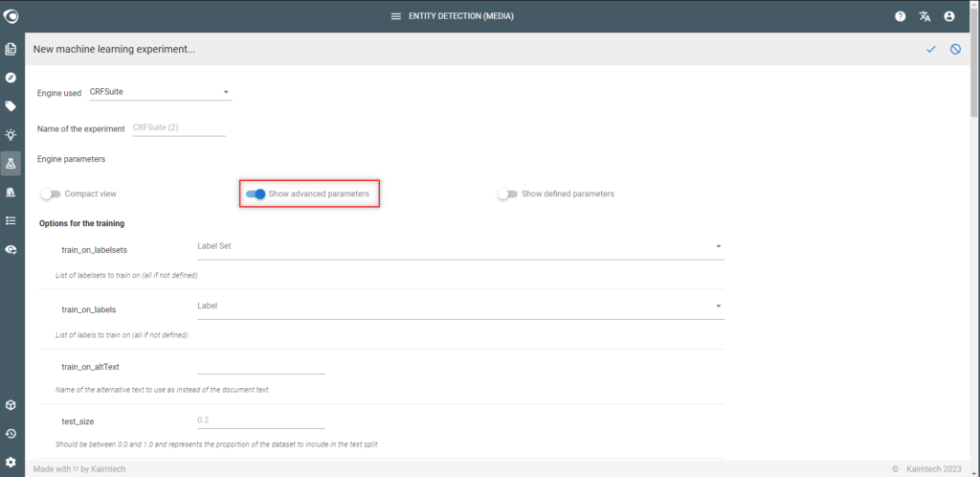Open the help question mark icon
This screenshot has width=980, height=477.
900,16
